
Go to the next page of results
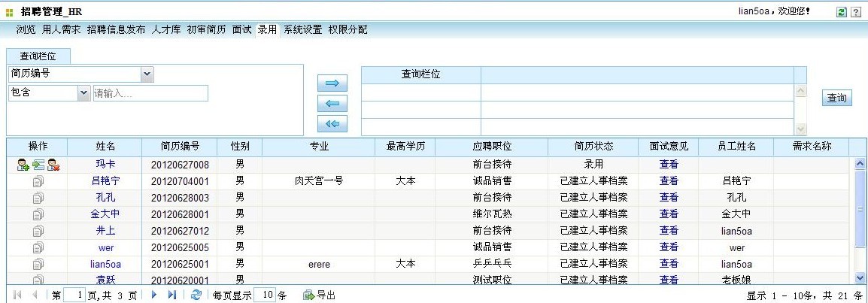(154, 295)
